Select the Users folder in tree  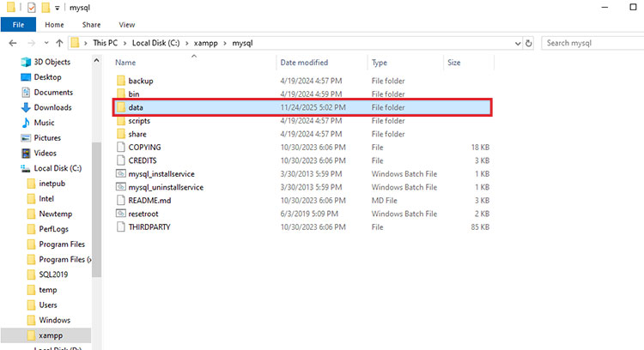[47, 305]
